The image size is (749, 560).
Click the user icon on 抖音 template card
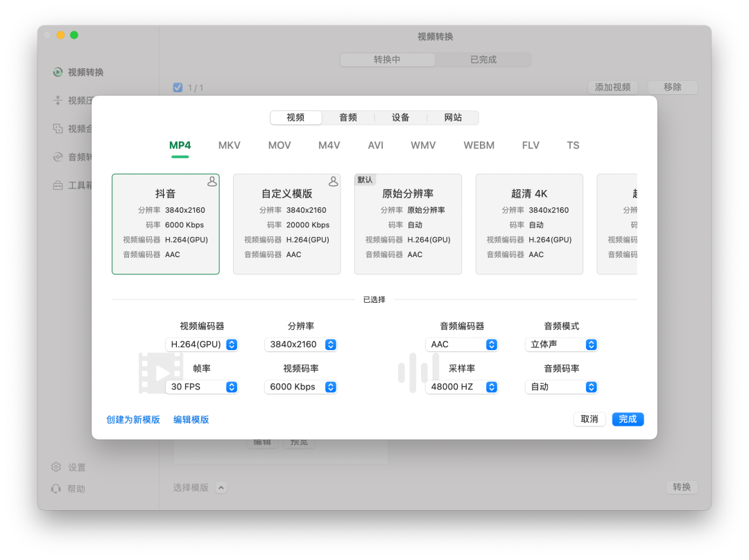[212, 182]
